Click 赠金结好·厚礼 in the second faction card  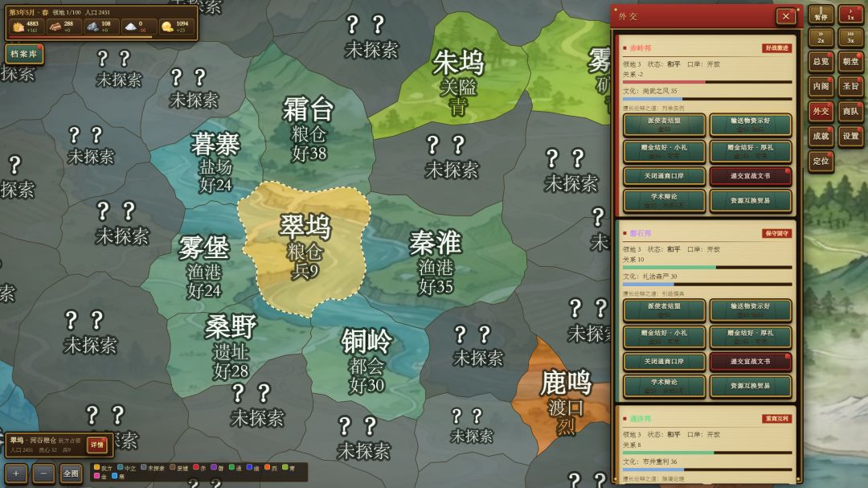pyautogui.click(x=750, y=337)
